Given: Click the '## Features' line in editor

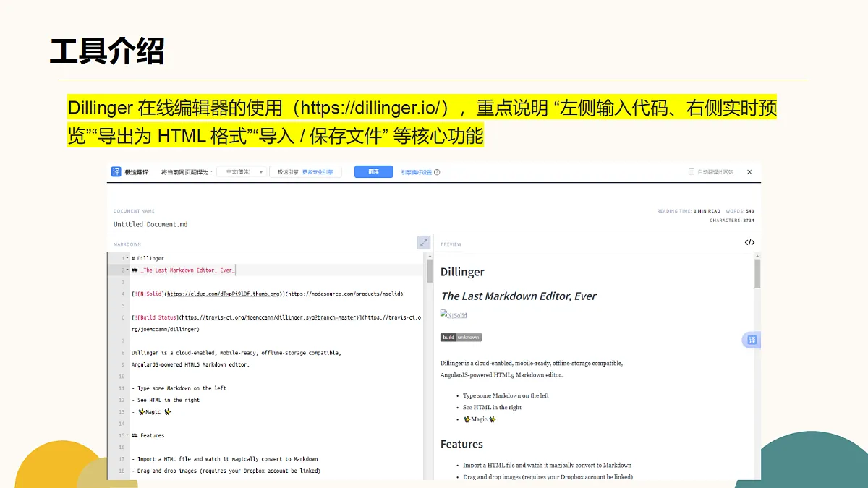Looking at the screenshot, I should (148, 435).
